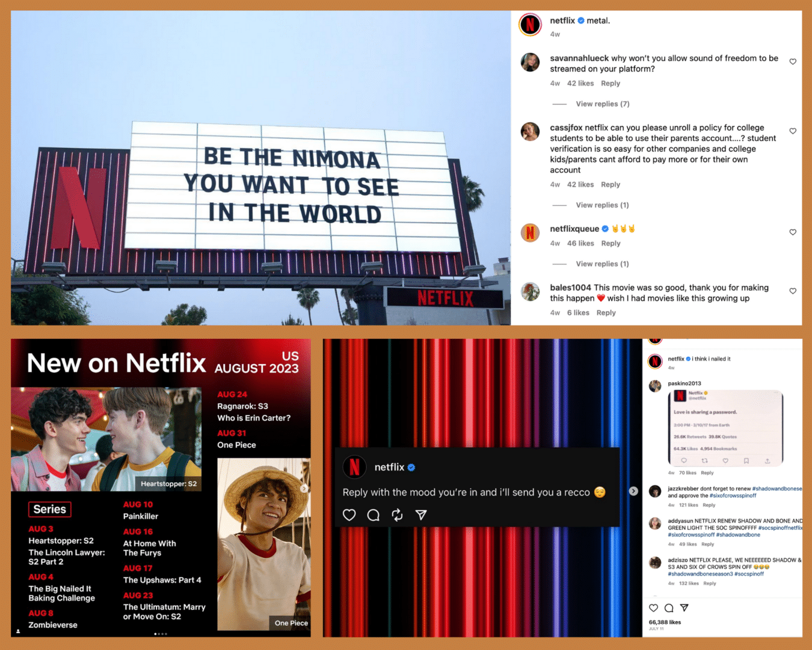Screen dimensions: 812x650
Task: Open savannahlueck's profile picture
Action: click(530, 62)
